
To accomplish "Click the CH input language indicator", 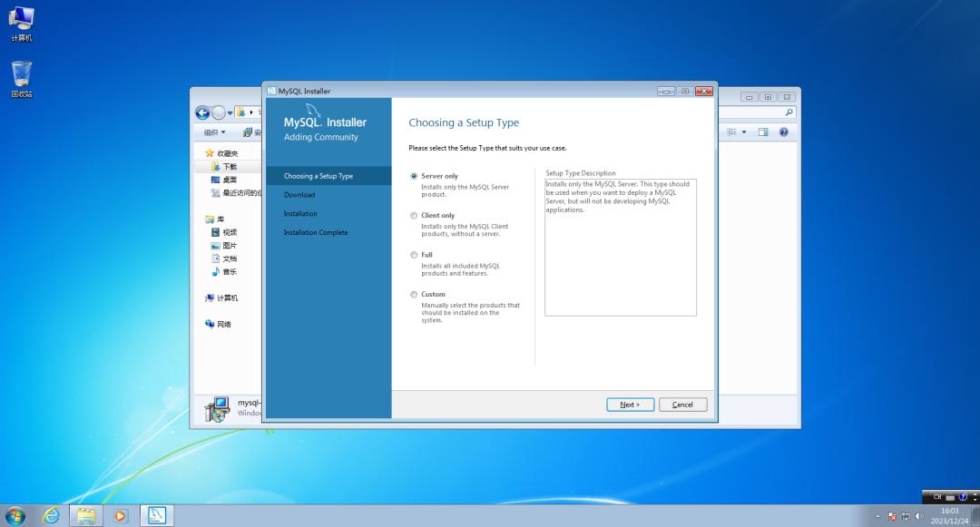I will point(937,497).
